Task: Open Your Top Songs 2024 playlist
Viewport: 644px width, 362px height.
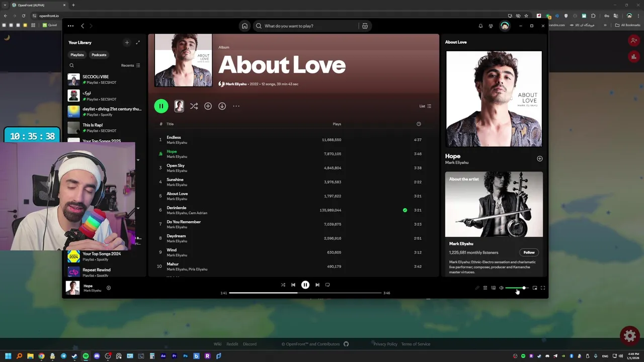Action: tap(105, 256)
